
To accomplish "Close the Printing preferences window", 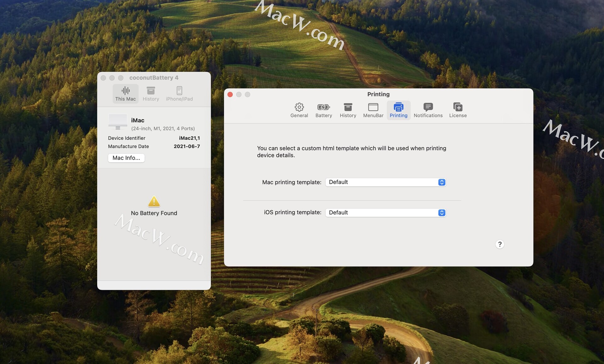I will click(230, 95).
